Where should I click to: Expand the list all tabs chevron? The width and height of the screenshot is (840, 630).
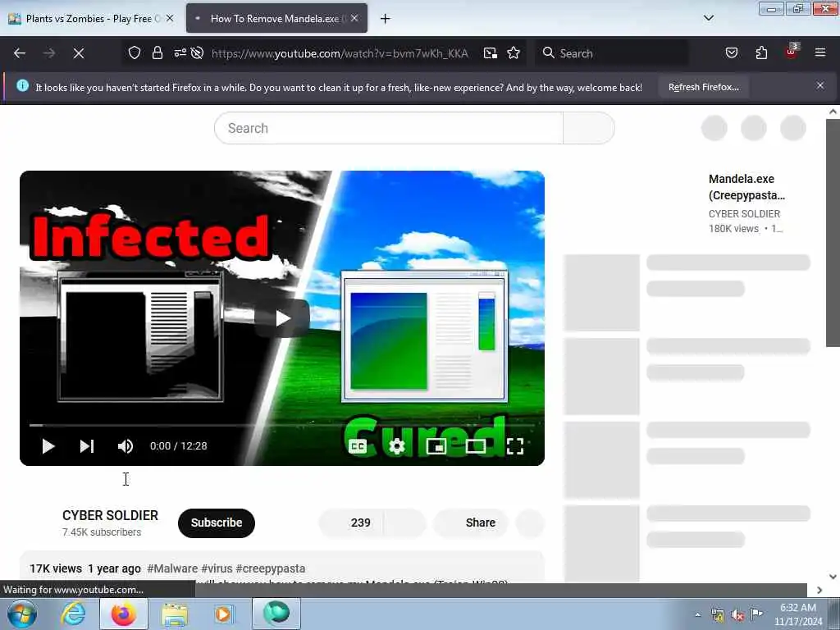(x=708, y=18)
